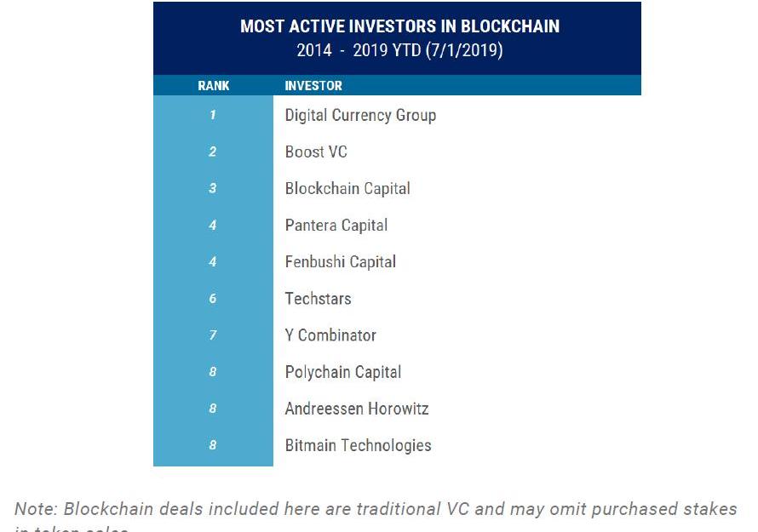Click the Techstars investor name
This screenshot has height=532, width=758.
tap(318, 298)
